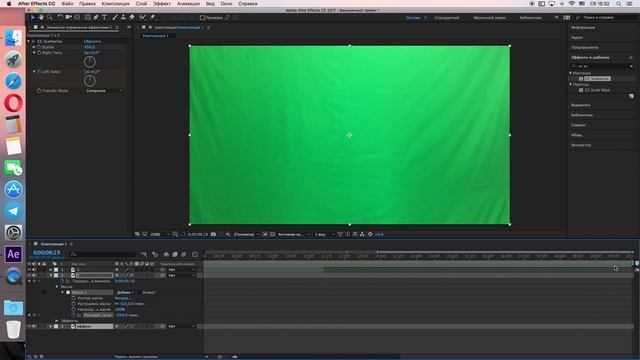This screenshot has height=360, width=640.
Task: Collapse the Right Twist property
Action: click(x=34, y=53)
